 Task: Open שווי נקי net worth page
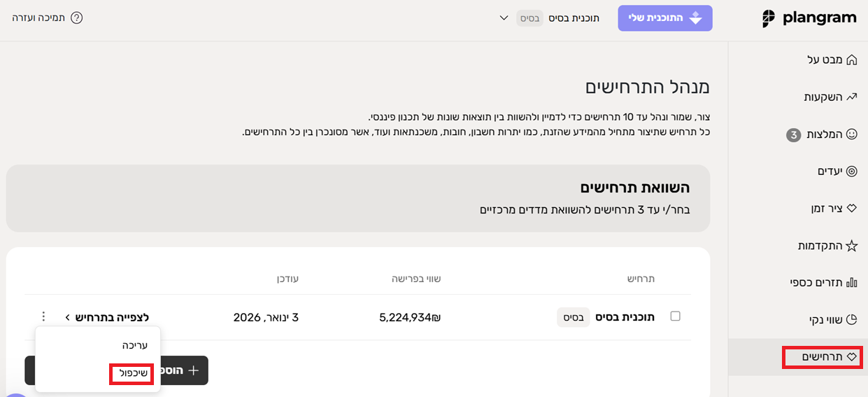click(832, 320)
